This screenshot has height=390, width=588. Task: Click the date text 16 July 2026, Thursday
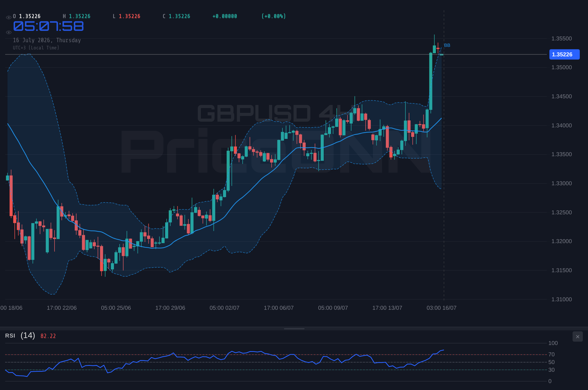click(47, 40)
